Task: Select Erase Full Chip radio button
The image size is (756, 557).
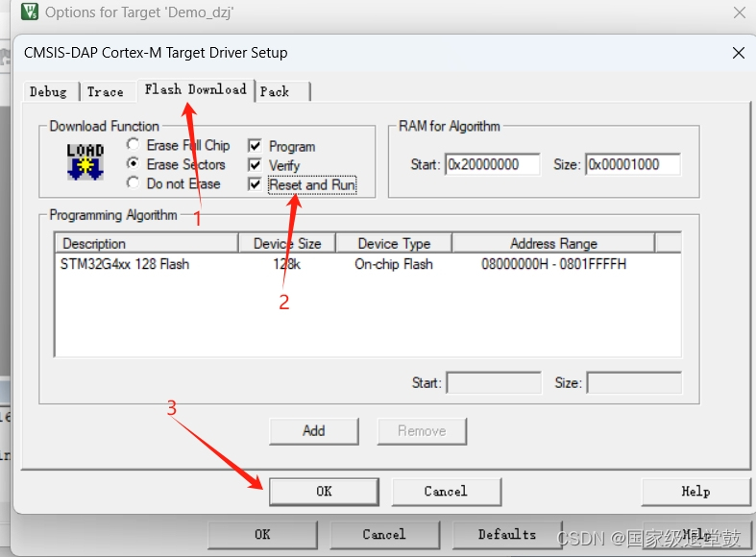Action: 134,145
